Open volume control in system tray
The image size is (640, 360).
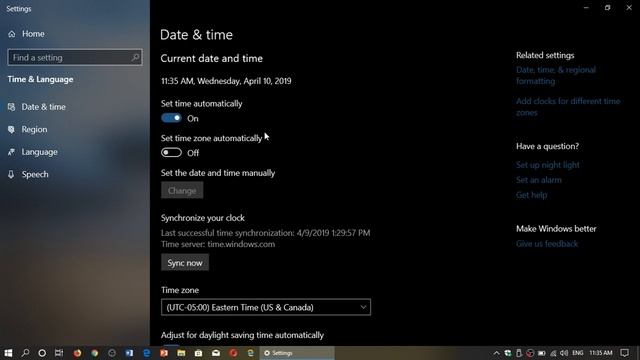pos(564,353)
